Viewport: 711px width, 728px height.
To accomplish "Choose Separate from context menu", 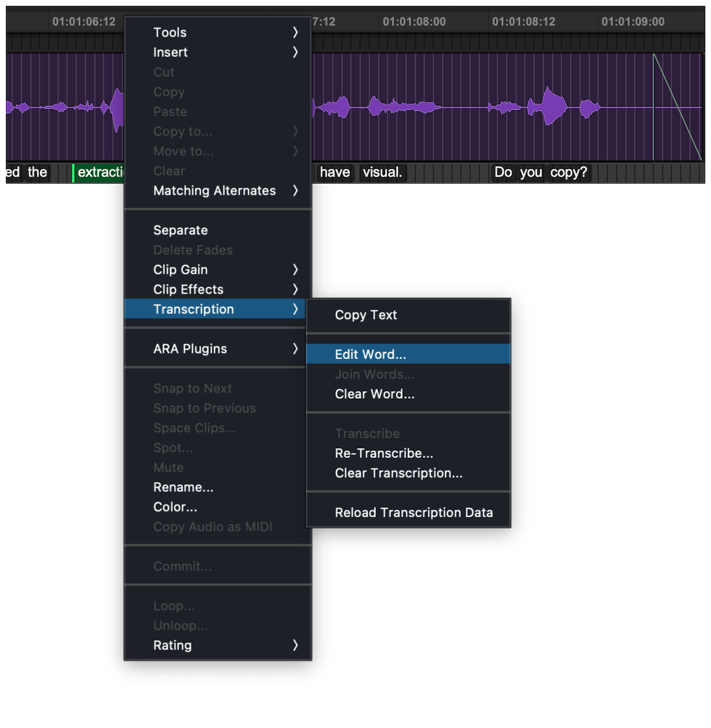I will coord(181,230).
